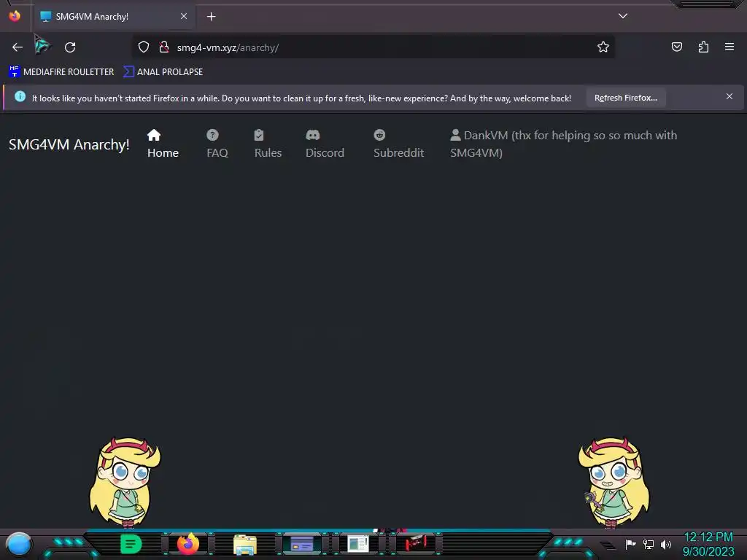Image resolution: width=747 pixels, height=560 pixels.
Task: Reload the page with the refresh icon
Action: pos(70,47)
